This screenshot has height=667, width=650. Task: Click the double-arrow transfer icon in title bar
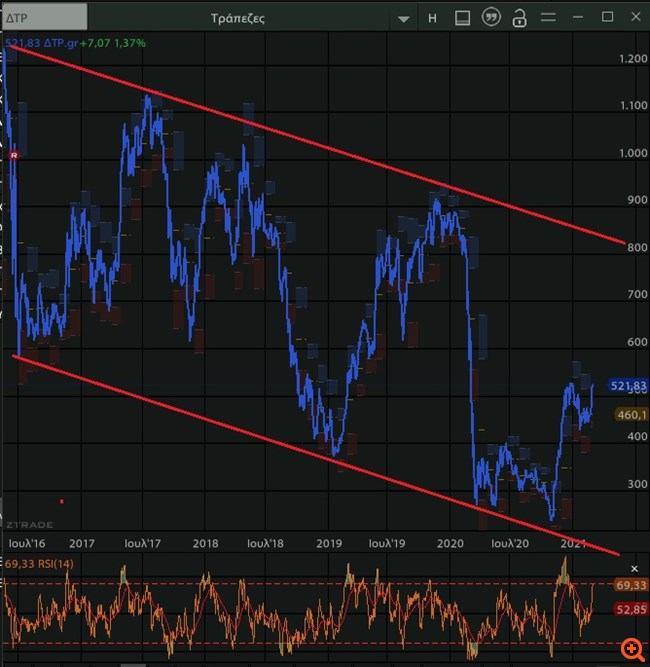(547, 18)
